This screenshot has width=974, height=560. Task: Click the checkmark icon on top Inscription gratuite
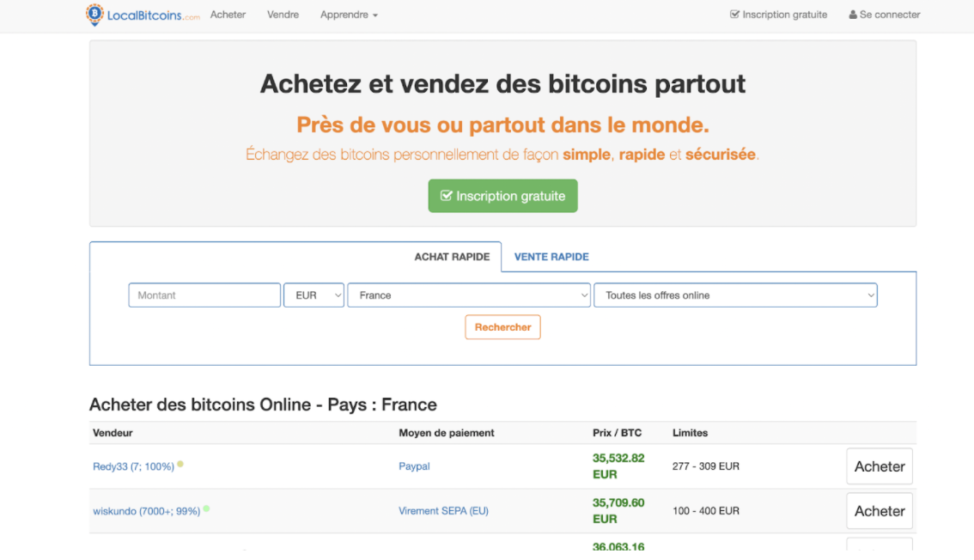(x=735, y=14)
